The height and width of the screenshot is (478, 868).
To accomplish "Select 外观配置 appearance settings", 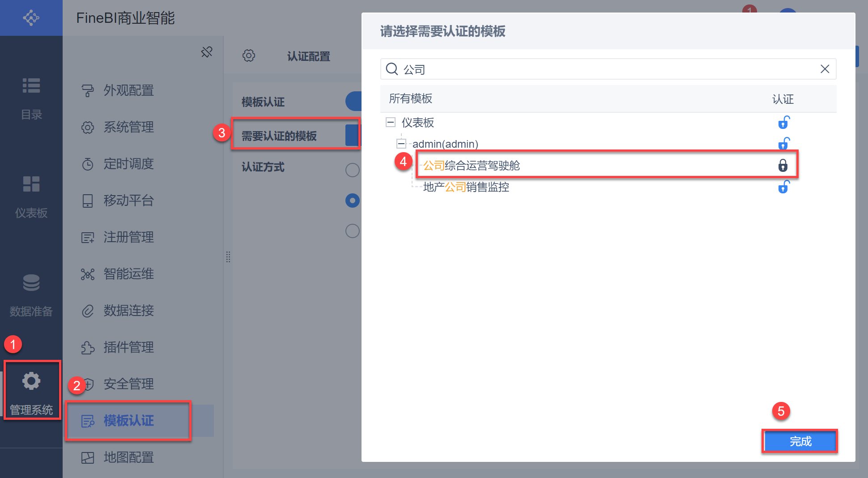I will tap(129, 90).
